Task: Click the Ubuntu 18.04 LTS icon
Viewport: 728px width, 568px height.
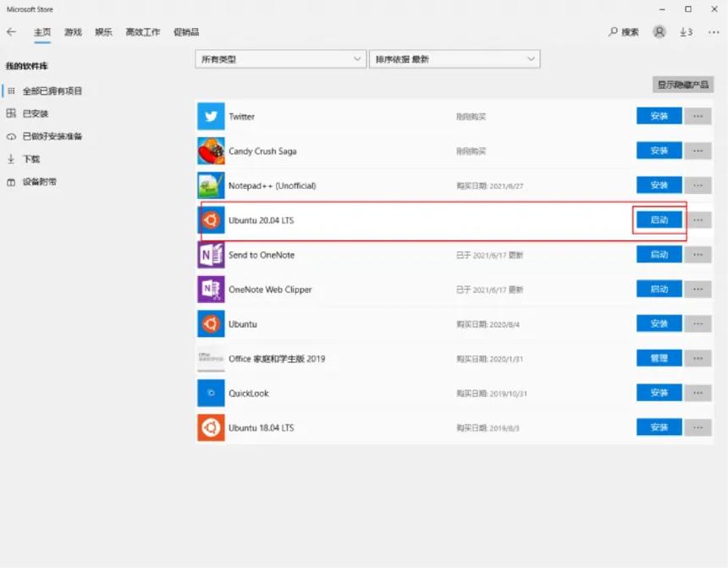Action: [210, 427]
